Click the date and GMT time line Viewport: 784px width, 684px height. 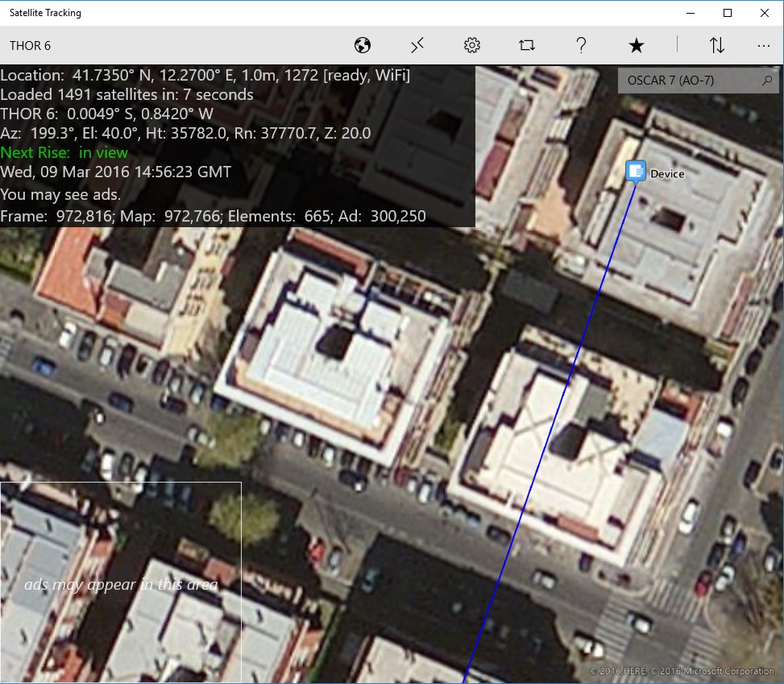pyautogui.click(x=115, y=172)
